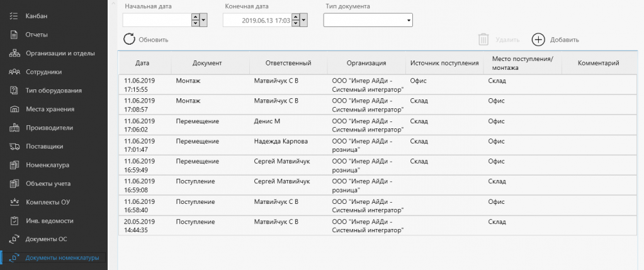This screenshot has height=270, width=644.
Task: Open Организации и отделы hierarchy icon
Action: [x=14, y=53]
